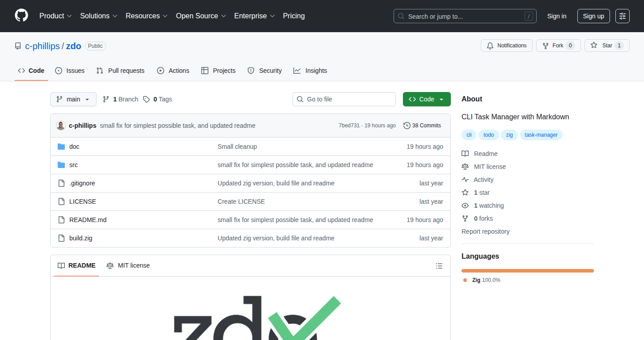The height and width of the screenshot is (340, 644).
Task: Click the book icon next to Readme
Action: pos(465,154)
